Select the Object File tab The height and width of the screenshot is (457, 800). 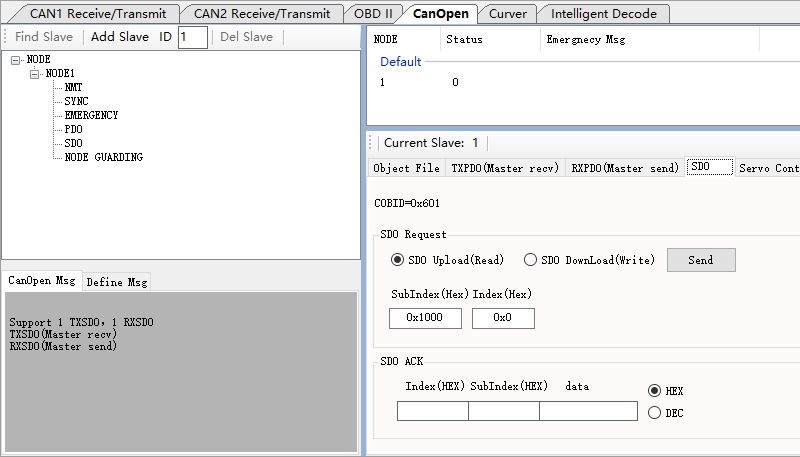[406, 168]
